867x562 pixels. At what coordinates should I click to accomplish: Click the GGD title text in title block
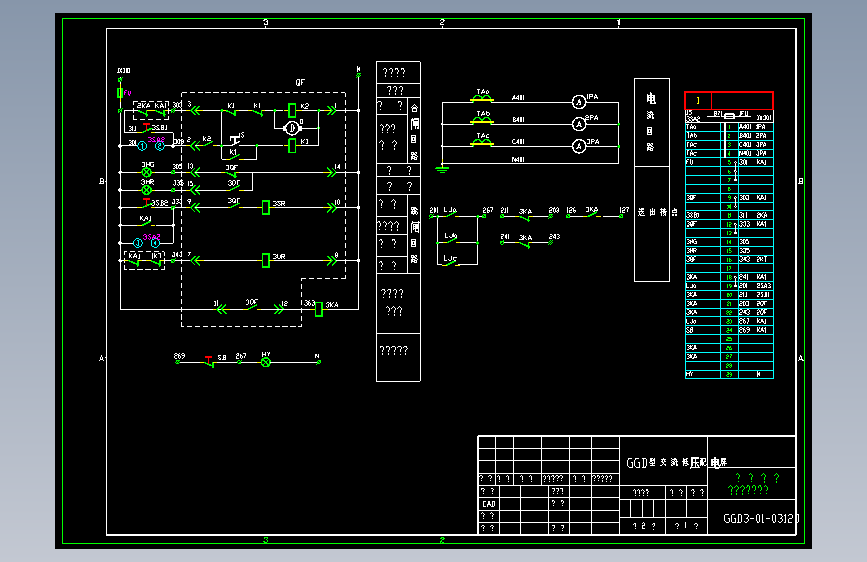click(676, 462)
